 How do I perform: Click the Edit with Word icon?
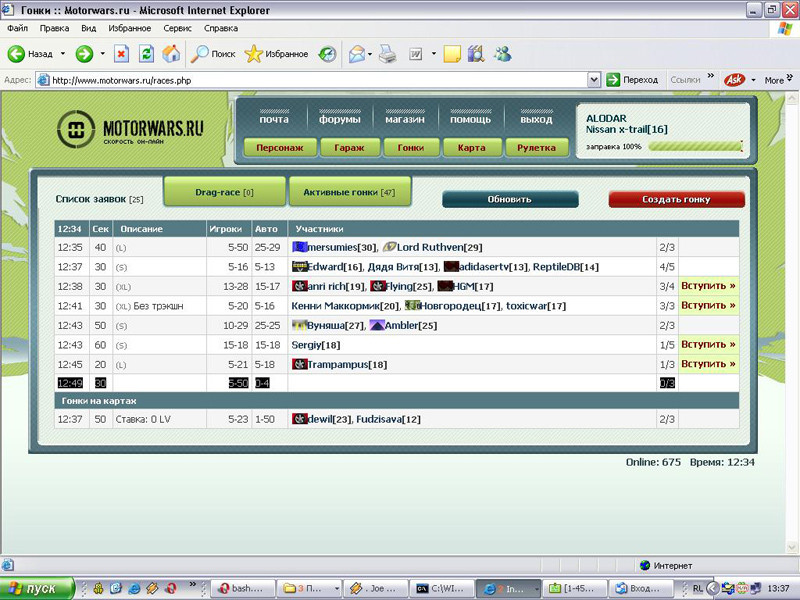pos(416,54)
